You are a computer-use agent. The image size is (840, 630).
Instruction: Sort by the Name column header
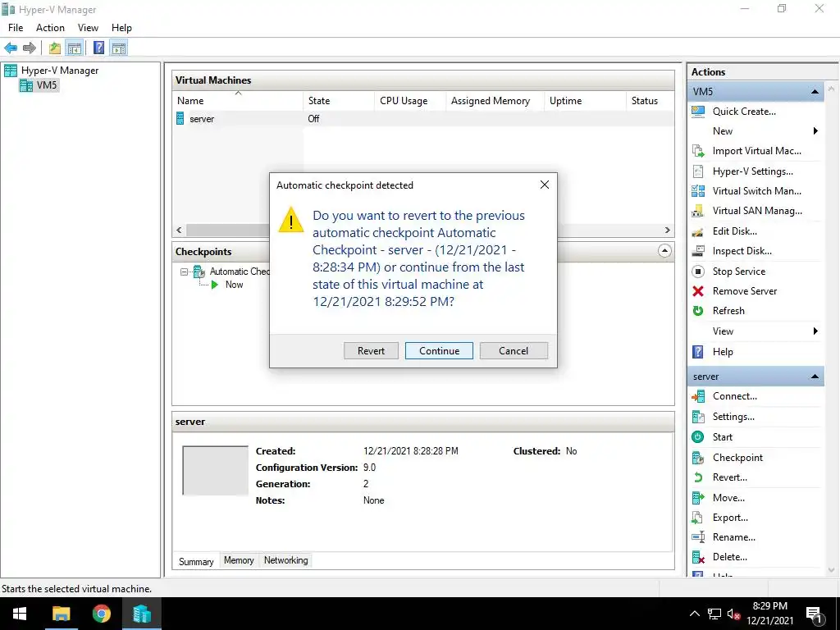[238, 101]
